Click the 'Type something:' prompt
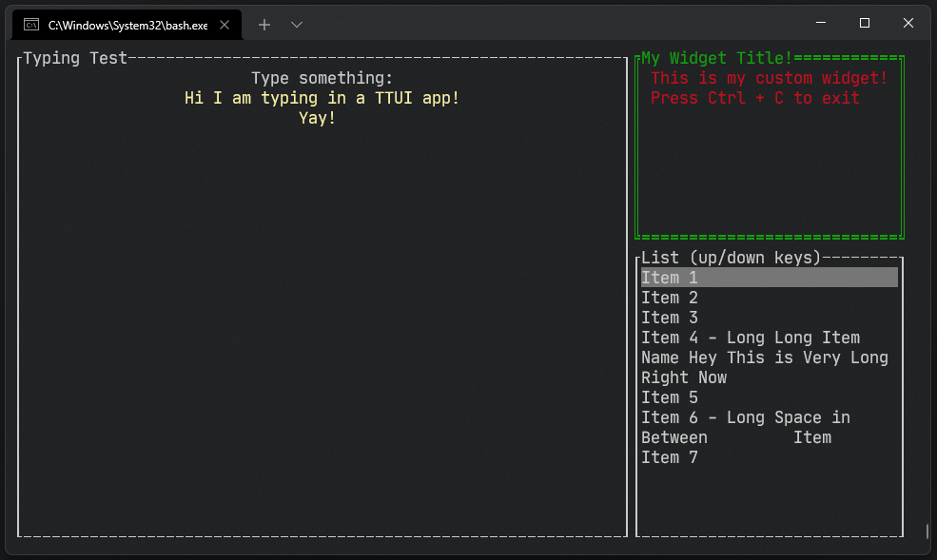The height and width of the screenshot is (560, 937). coord(322,78)
